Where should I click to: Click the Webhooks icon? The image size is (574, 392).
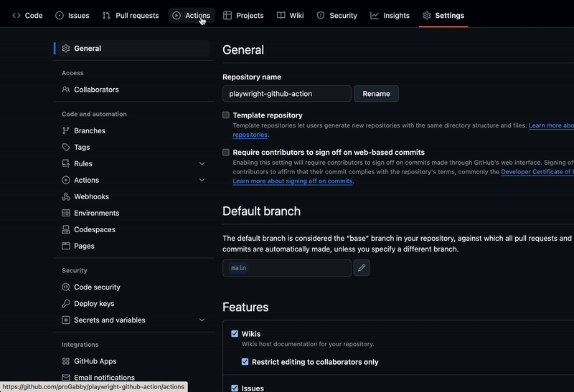tap(66, 196)
